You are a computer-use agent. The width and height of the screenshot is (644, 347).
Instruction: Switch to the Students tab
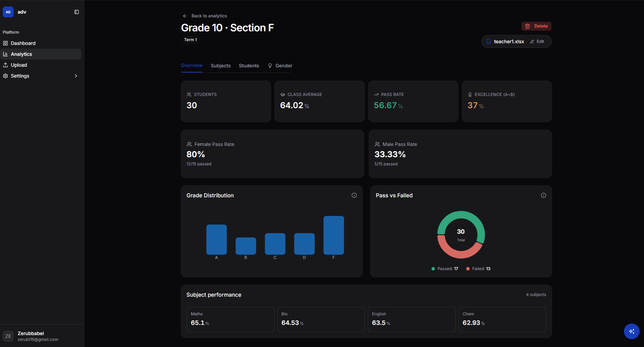pos(249,66)
